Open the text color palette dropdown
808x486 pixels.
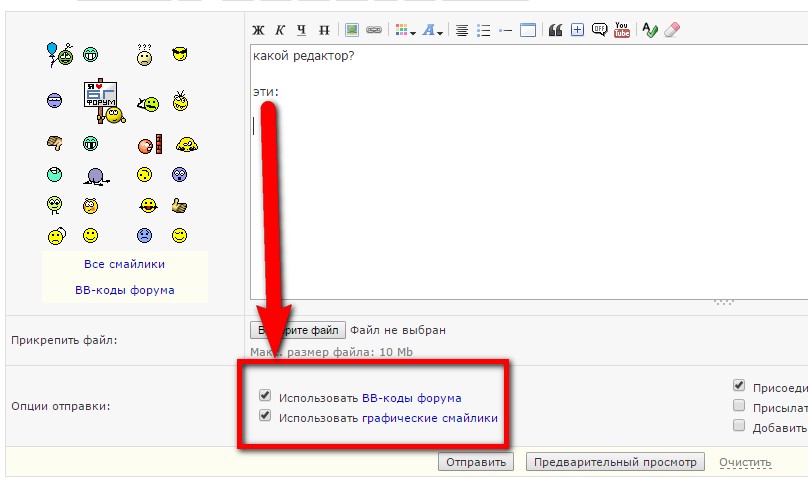pos(405,30)
